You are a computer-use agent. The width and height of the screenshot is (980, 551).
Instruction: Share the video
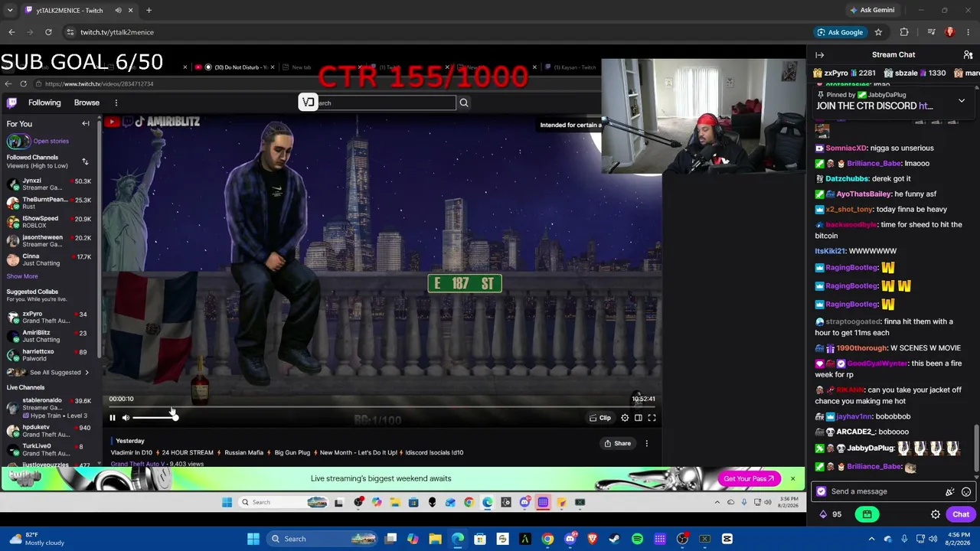tap(617, 443)
